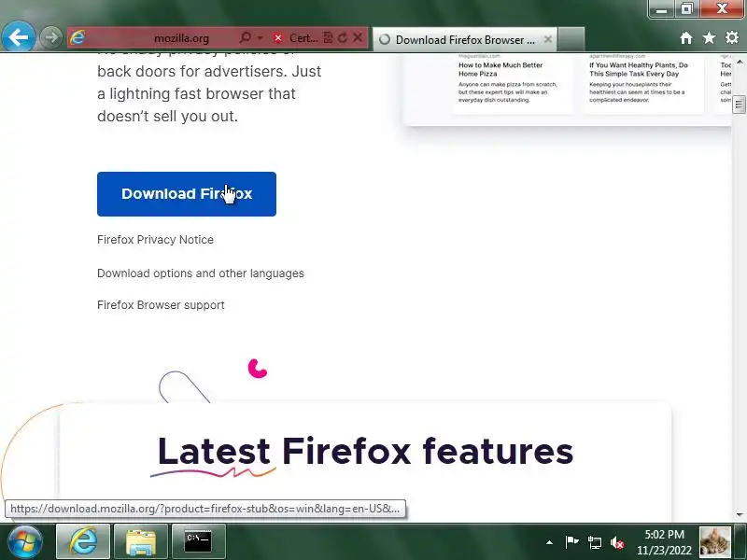The height and width of the screenshot is (560, 747).
Task: Open the File Explorer taskbar folder icon
Action: [141, 541]
